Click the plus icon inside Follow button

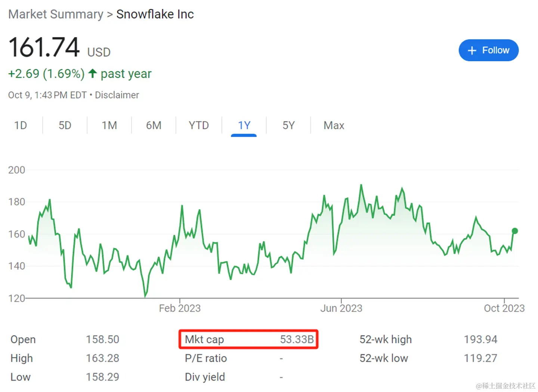pos(471,50)
